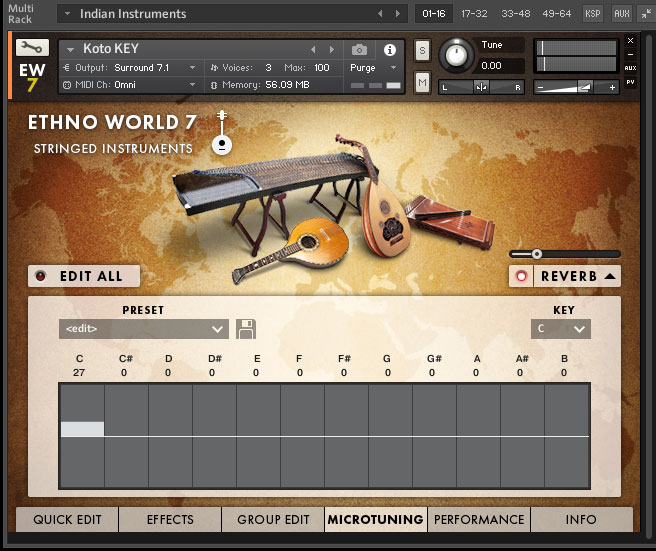Switch to the Performance tab
Screen dimensions: 656x551
pos(479,520)
